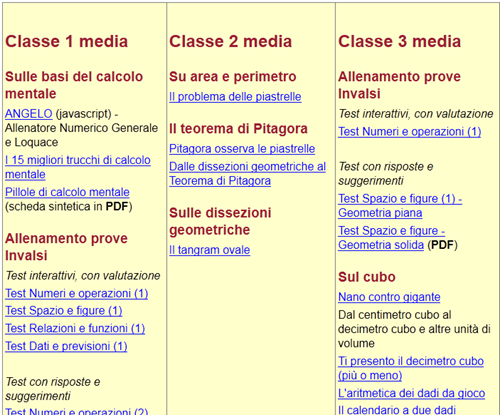
Task: Click the "Classe 2 media" heading
Action: pos(231,42)
